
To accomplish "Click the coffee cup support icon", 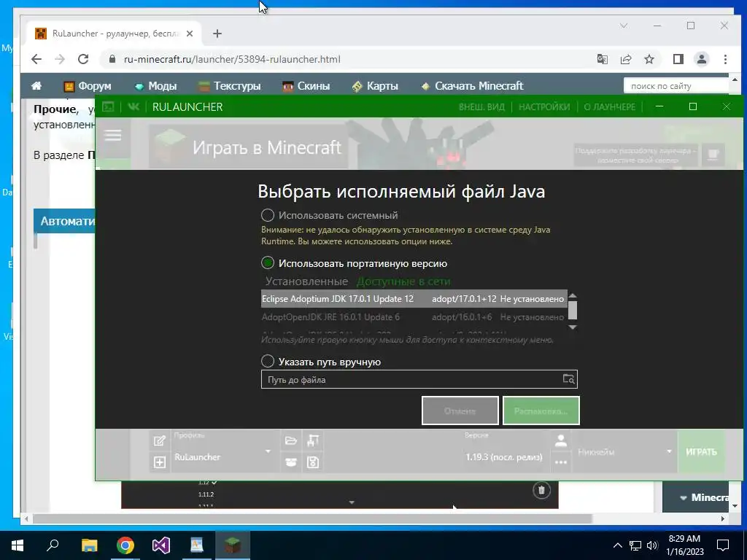I will coord(713,155).
